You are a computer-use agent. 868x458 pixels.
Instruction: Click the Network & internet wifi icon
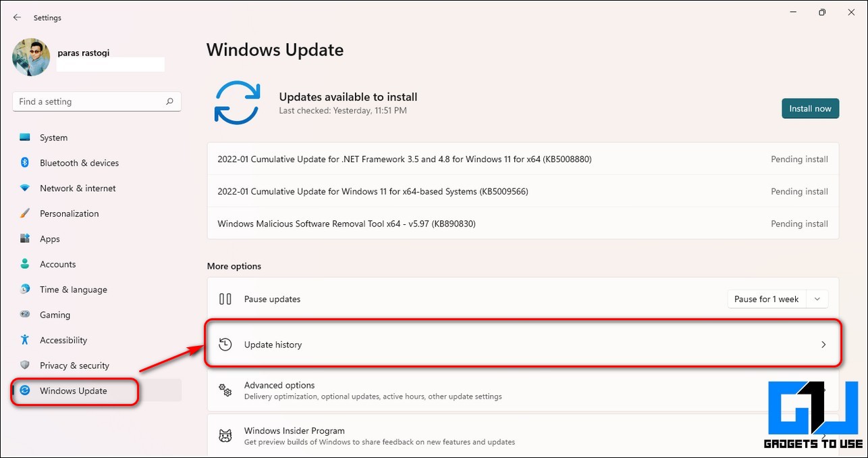(x=25, y=188)
